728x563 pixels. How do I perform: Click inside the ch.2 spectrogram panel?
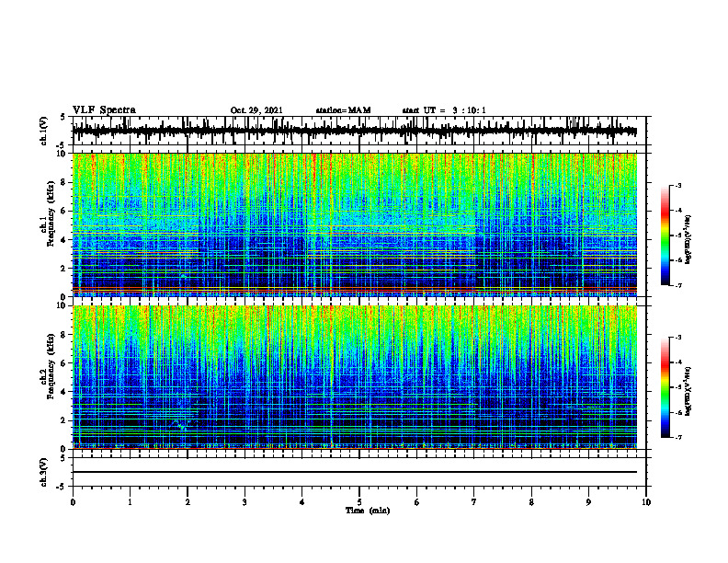pos(355,377)
